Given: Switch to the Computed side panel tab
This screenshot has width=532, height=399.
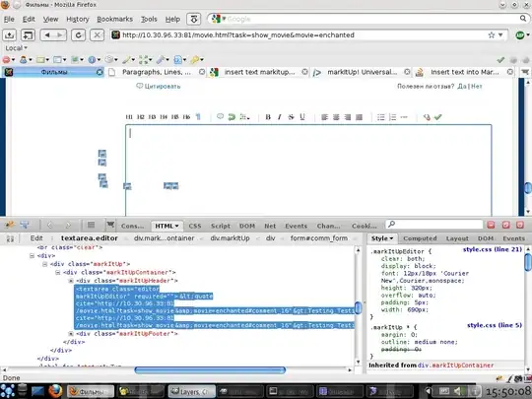Looking at the screenshot, I should click(x=420, y=238).
